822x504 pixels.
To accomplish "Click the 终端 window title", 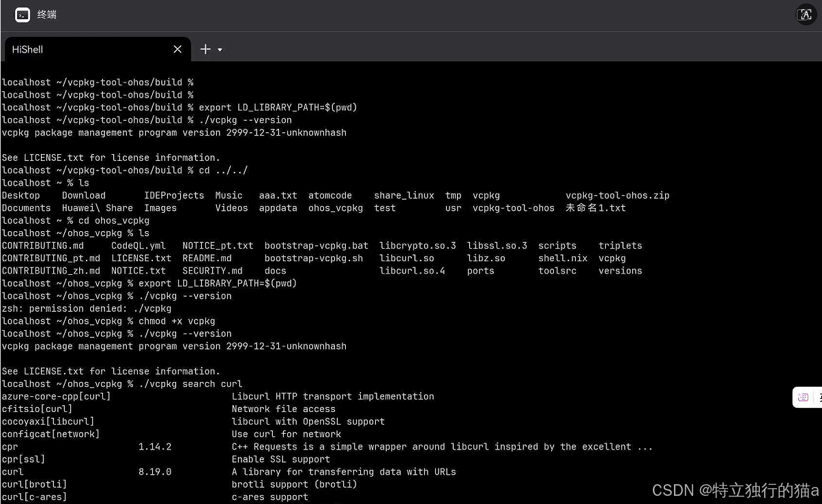I will point(47,14).
